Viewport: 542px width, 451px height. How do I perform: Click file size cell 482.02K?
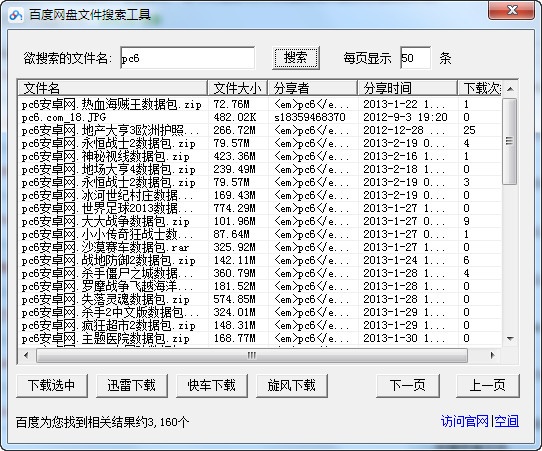pyautogui.click(x=235, y=118)
